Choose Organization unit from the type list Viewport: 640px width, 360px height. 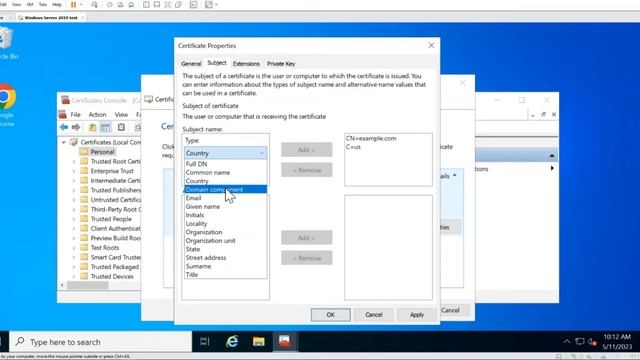click(x=225, y=240)
